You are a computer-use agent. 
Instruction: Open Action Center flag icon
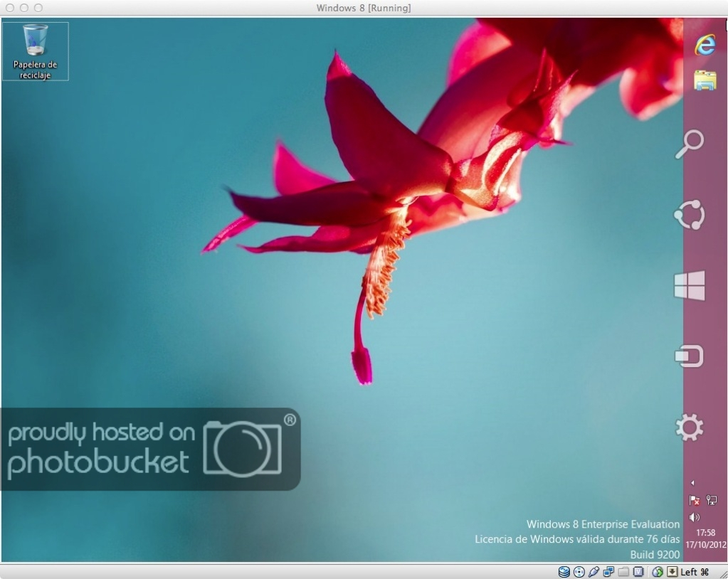pyautogui.click(x=694, y=500)
